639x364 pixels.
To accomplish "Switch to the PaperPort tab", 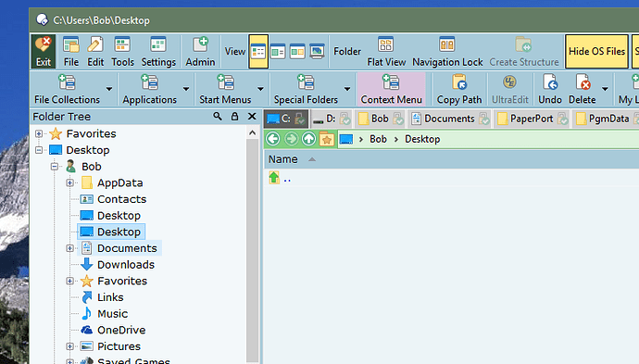I will [x=532, y=119].
